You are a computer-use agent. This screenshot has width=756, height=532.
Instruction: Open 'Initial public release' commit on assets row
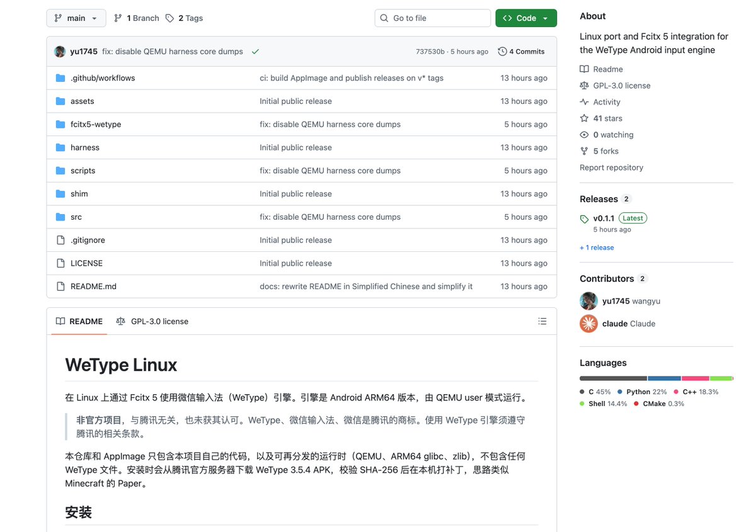point(295,101)
